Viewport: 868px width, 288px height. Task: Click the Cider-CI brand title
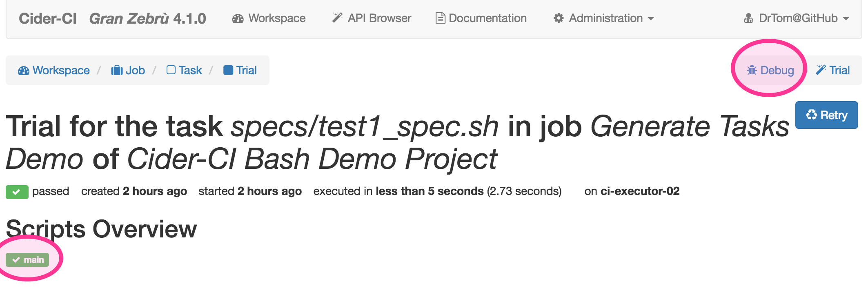48,18
